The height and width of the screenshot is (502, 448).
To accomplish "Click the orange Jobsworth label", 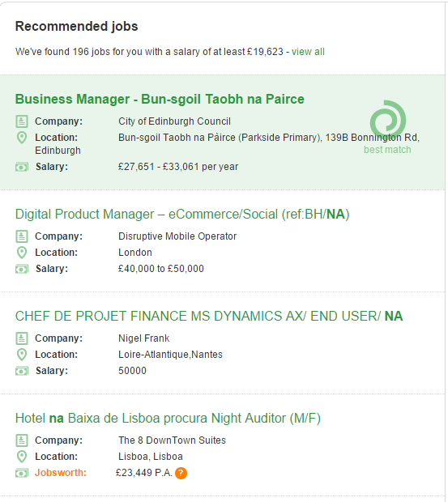I will point(61,473).
